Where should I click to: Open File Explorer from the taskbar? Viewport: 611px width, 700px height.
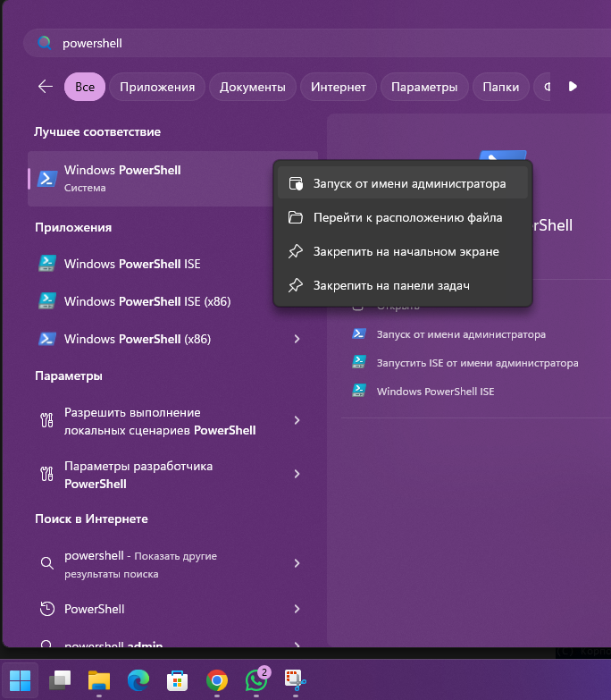pos(99,680)
